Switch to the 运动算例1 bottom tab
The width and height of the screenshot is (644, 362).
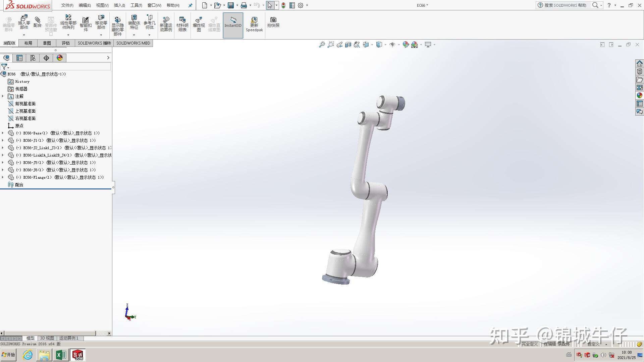tap(69, 338)
